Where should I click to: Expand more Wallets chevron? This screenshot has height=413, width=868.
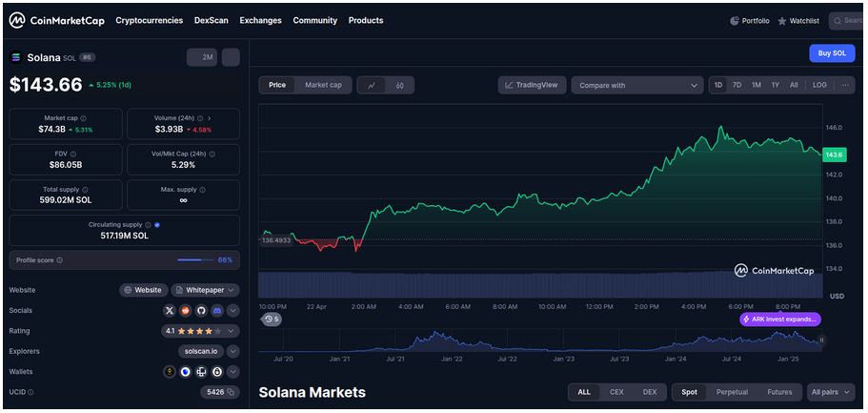(233, 372)
